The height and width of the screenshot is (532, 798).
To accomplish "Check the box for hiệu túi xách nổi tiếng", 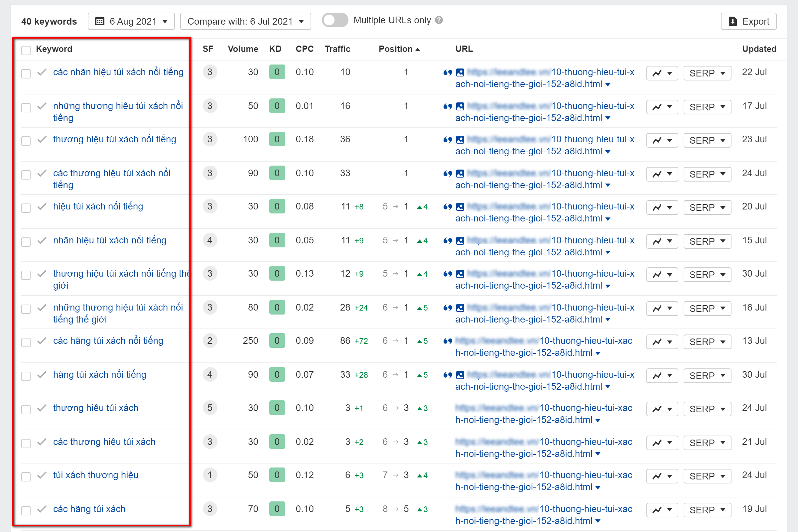I will pos(26,208).
